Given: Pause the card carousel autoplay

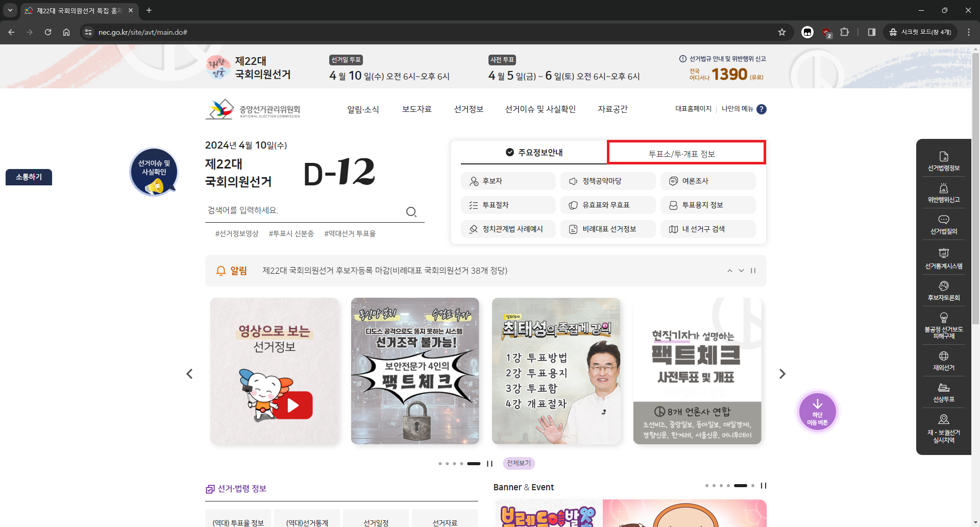Looking at the screenshot, I should [x=489, y=464].
